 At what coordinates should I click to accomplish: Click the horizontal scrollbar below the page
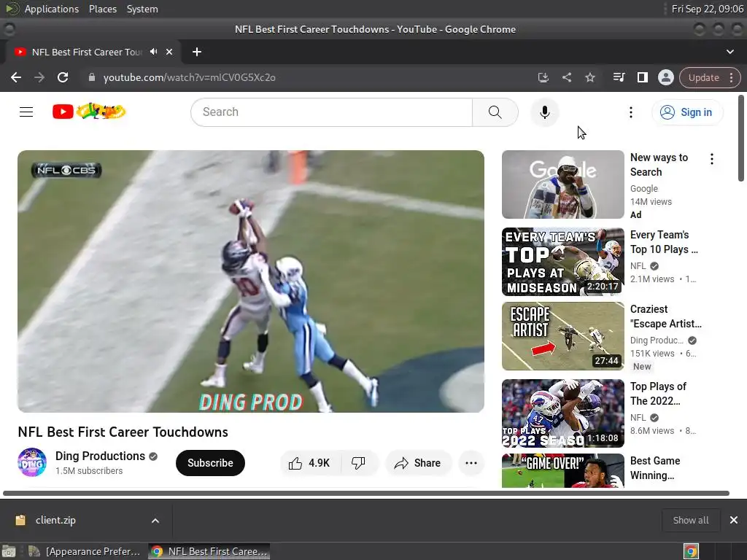(x=366, y=494)
